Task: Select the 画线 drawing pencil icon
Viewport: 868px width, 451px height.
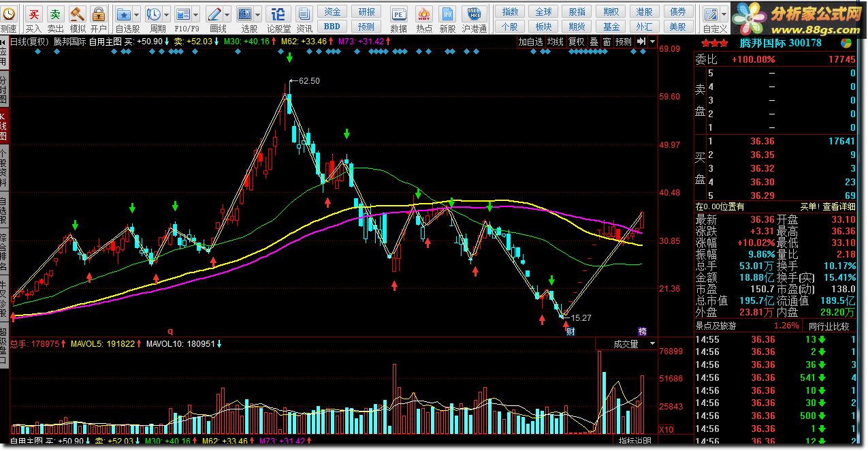Action: (x=214, y=14)
